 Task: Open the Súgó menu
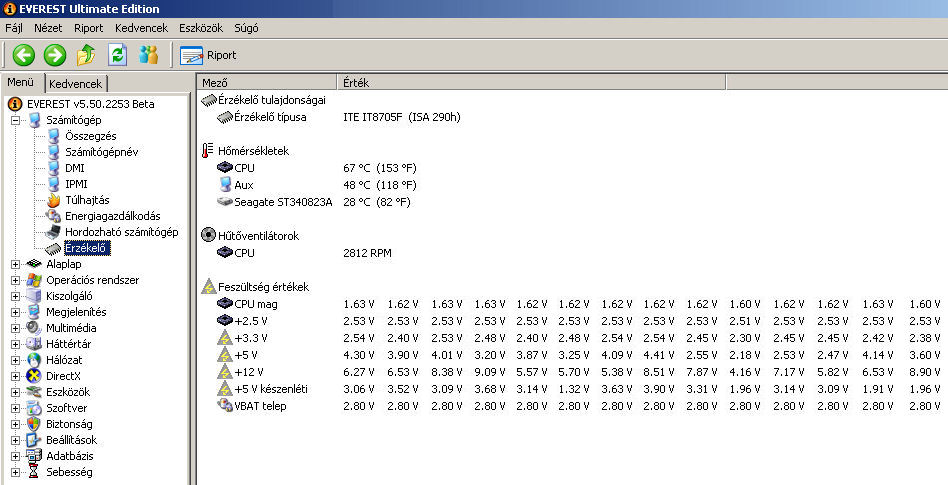pos(246,28)
